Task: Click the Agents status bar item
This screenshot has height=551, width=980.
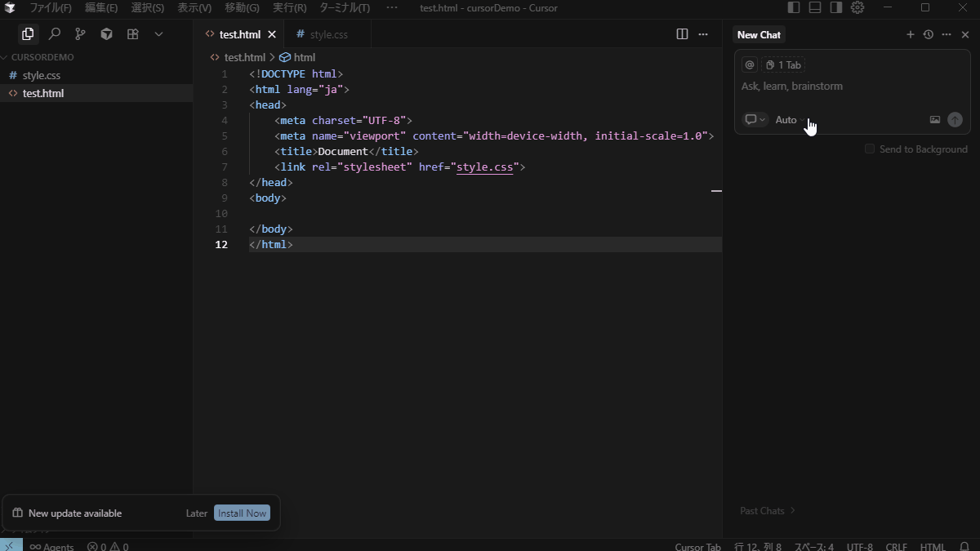Action: 51,546
